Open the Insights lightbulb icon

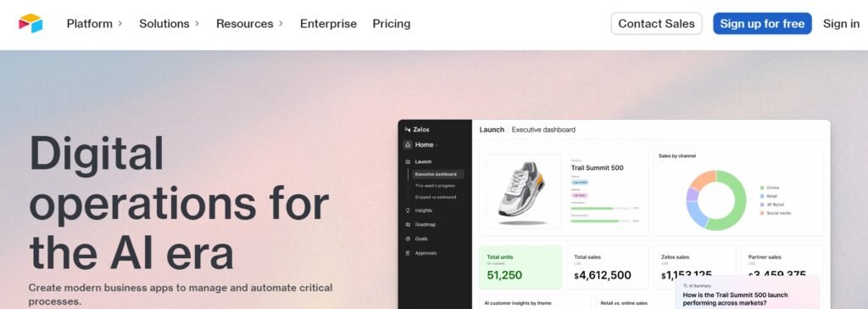408,211
